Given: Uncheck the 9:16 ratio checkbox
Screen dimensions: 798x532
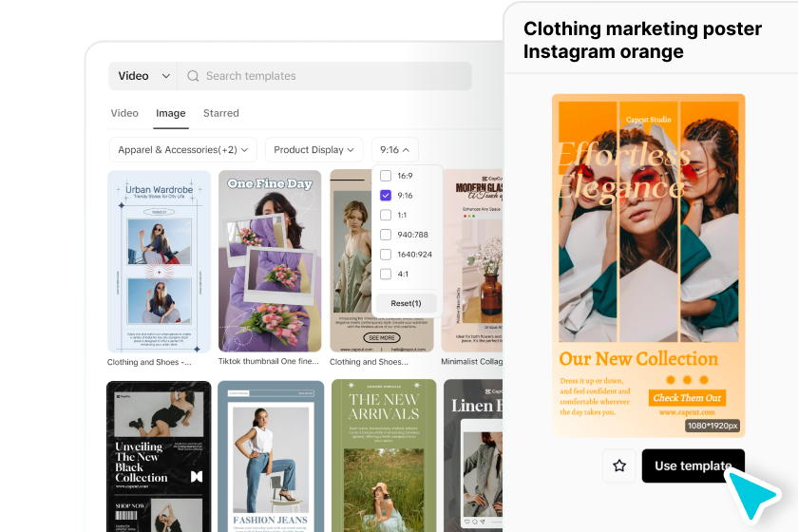Looking at the screenshot, I should pos(386,196).
